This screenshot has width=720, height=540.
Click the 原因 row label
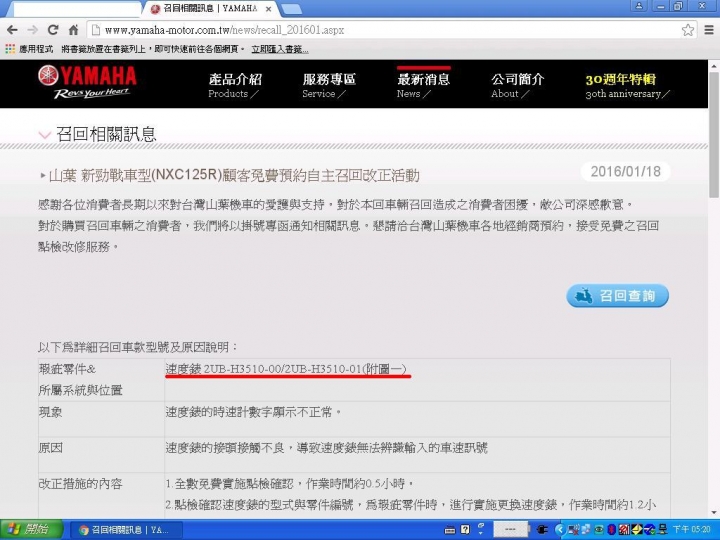50,448
